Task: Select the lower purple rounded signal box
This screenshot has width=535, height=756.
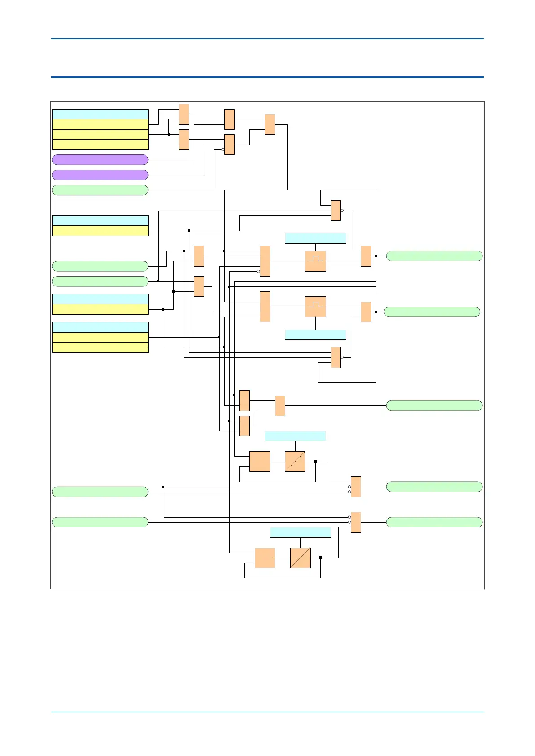Action: pyautogui.click(x=100, y=175)
